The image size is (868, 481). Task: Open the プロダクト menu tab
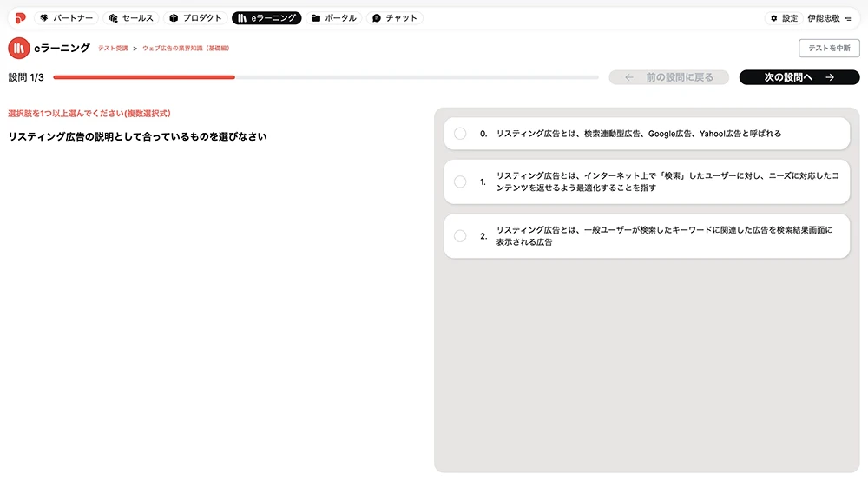195,18
